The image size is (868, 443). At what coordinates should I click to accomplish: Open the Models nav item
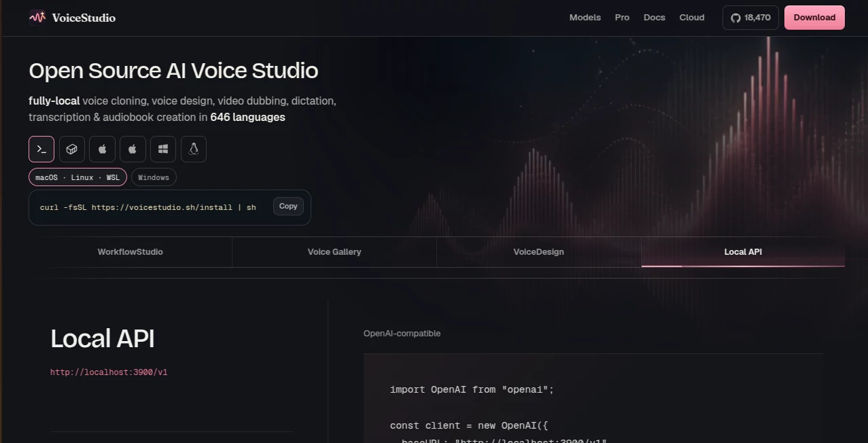[585, 18]
